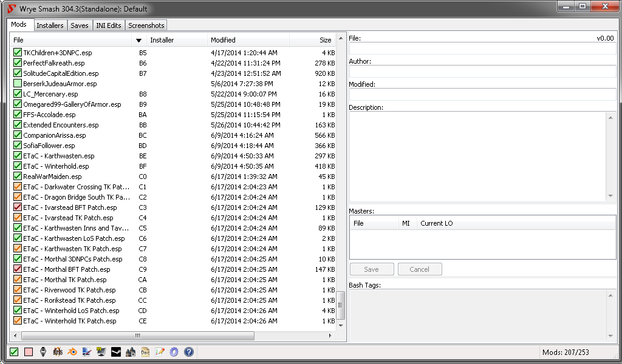Toggle the red ETaC - Morthal BFT Patch.esp checkbox

[x=18, y=269]
